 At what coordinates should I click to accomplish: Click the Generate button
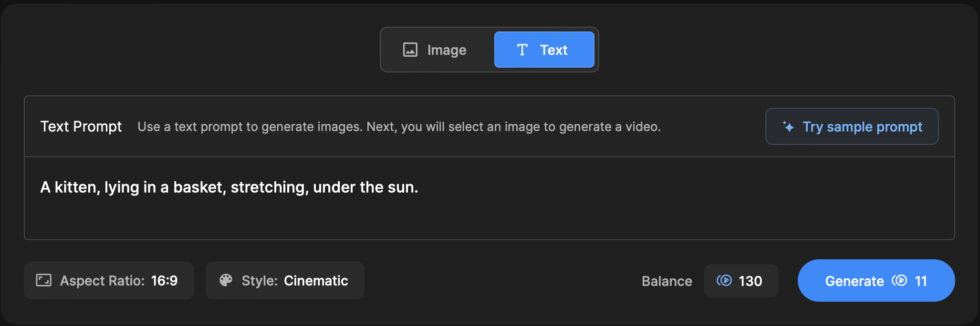pos(854,281)
